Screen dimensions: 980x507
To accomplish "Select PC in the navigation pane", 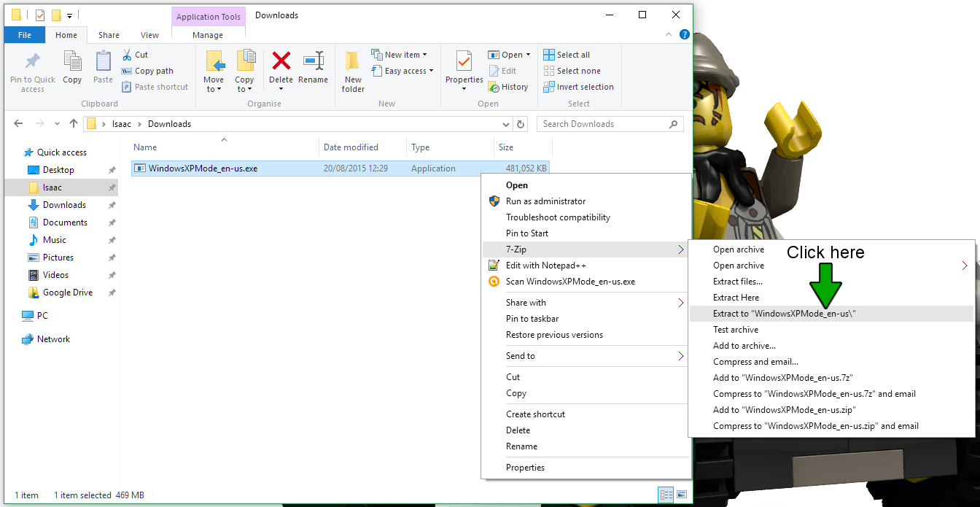I will [x=42, y=316].
